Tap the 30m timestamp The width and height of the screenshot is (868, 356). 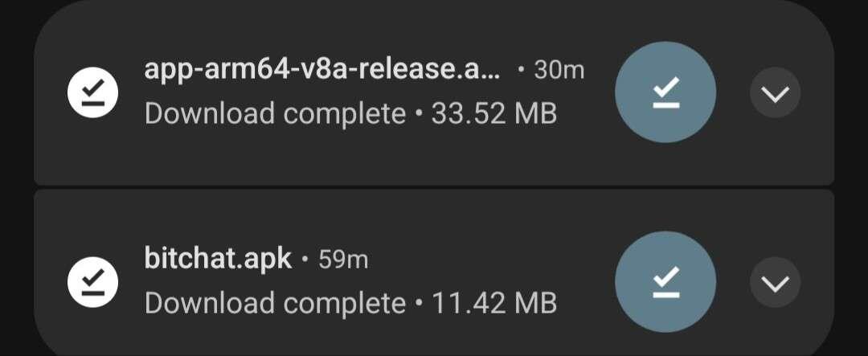click(x=559, y=70)
